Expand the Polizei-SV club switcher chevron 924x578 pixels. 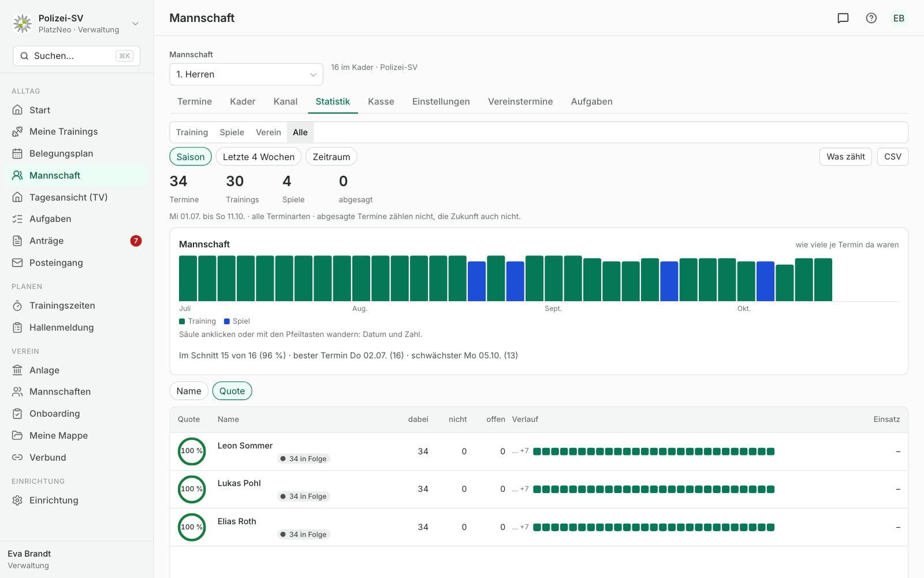pos(135,24)
